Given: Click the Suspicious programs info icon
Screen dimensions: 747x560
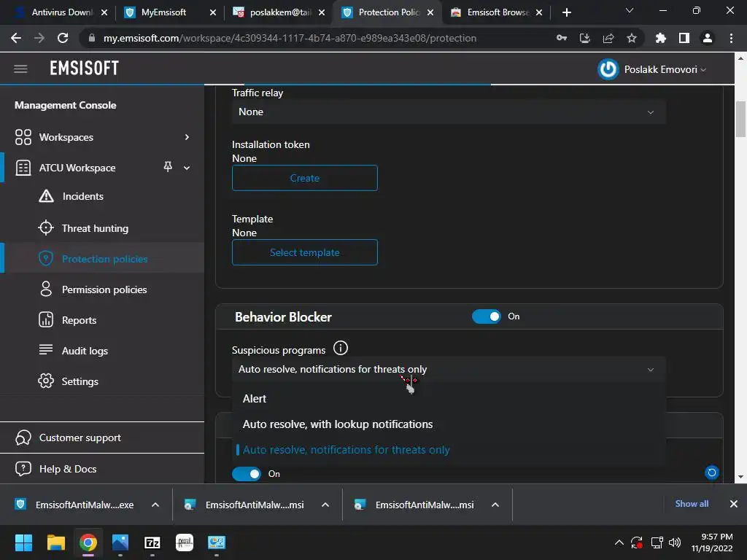Looking at the screenshot, I should coord(341,348).
